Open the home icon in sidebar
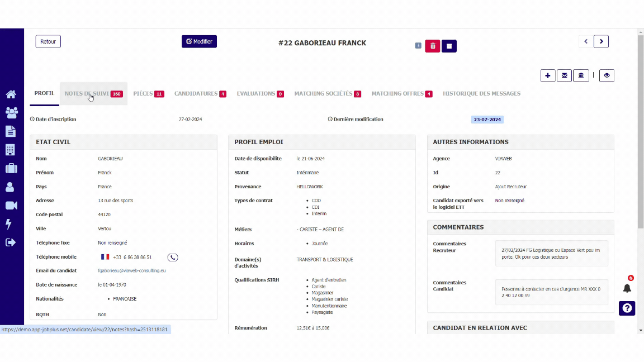644x362 pixels. (11, 94)
